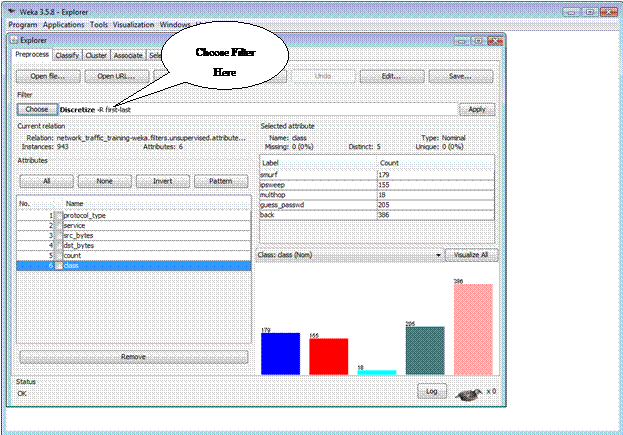The image size is (623, 435).
Task: Open the Visualization menu
Action: 134,25
